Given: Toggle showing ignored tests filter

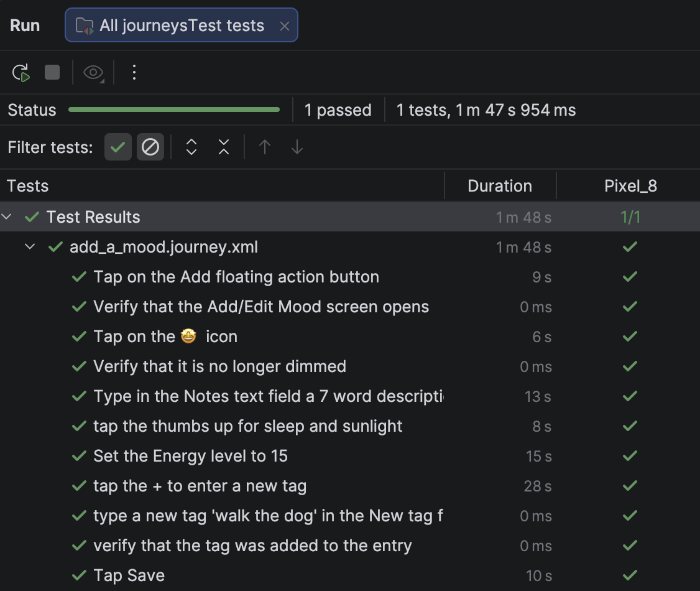Looking at the screenshot, I should click(x=150, y=147).
